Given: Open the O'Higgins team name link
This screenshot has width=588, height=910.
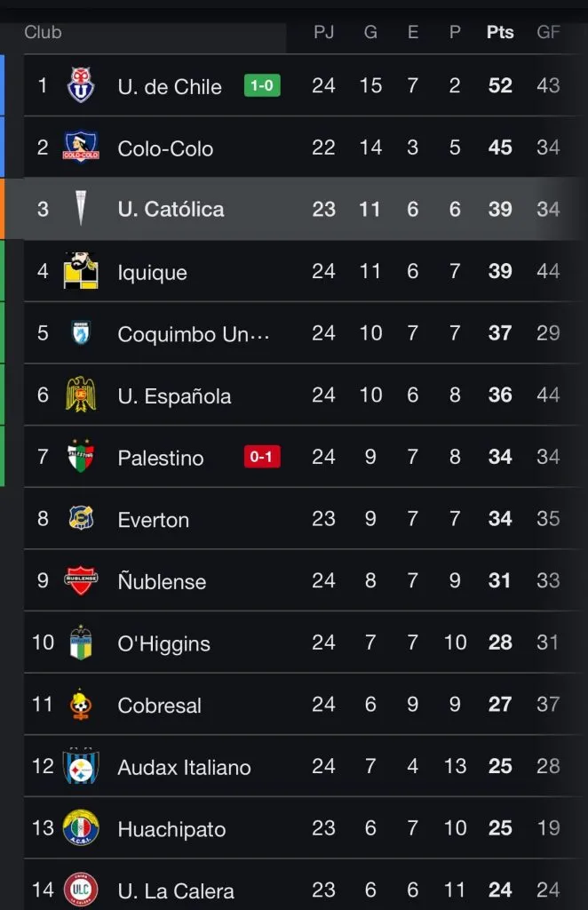Looking at the screenshot, I should pyautogui.click(x=163, y=644).
